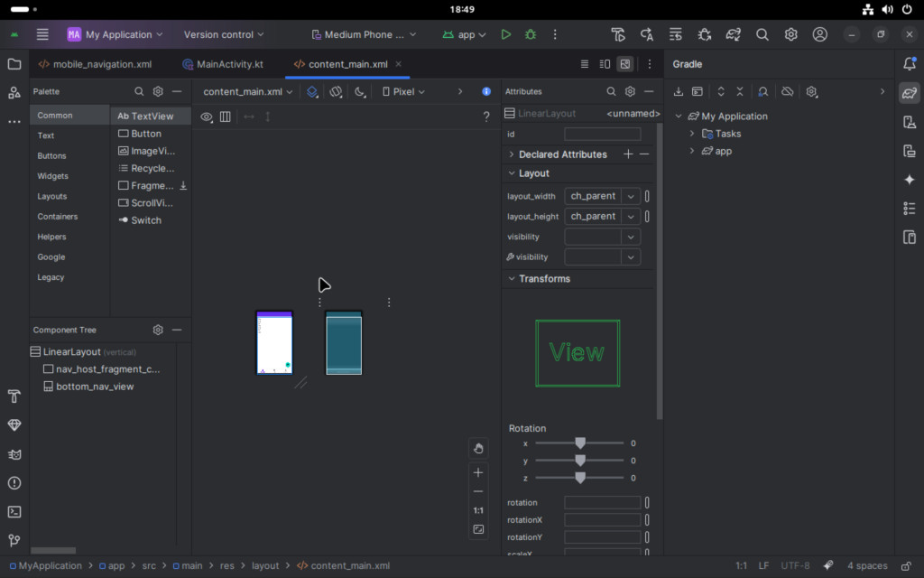Open Search Everywhere with the magnifier icon
924x578 pixels.
point(762,33)
